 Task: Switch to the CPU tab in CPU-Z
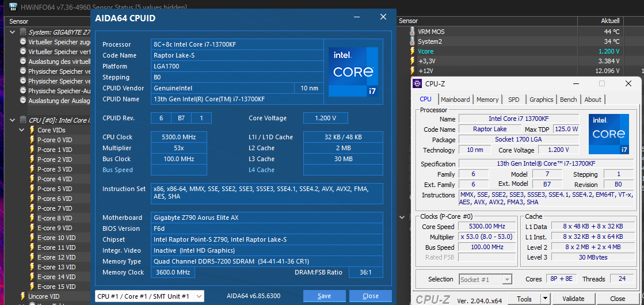tap(425, 100)
